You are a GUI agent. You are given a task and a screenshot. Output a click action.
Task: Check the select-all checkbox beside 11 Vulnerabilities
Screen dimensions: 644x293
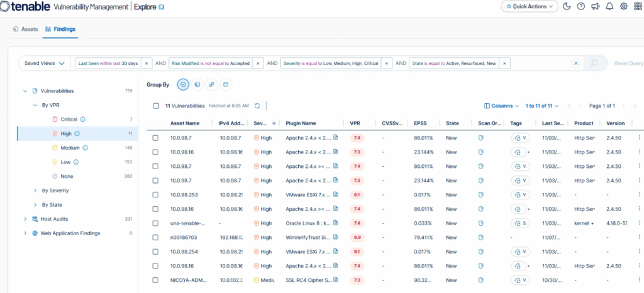coord(156,106)
